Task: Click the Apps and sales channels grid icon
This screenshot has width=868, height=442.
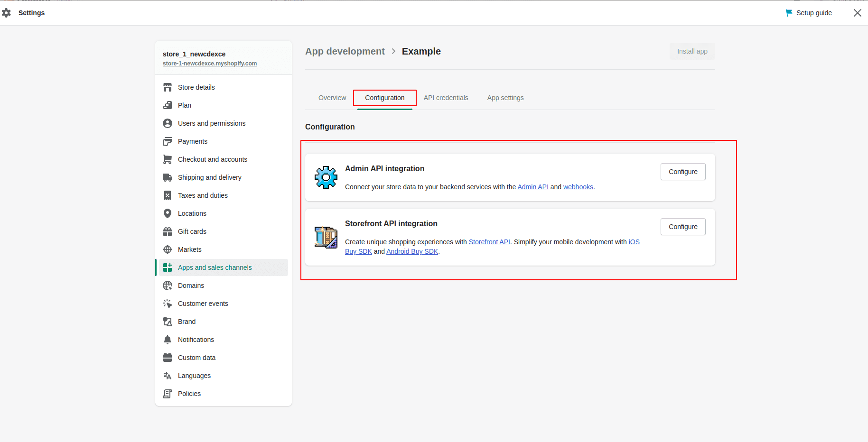Action: tap(168, 267)
